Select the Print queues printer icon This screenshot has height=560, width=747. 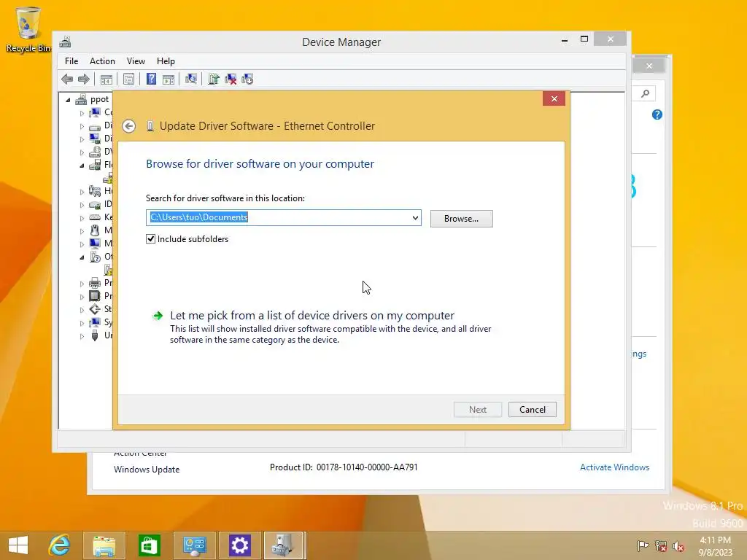[95, 283]
